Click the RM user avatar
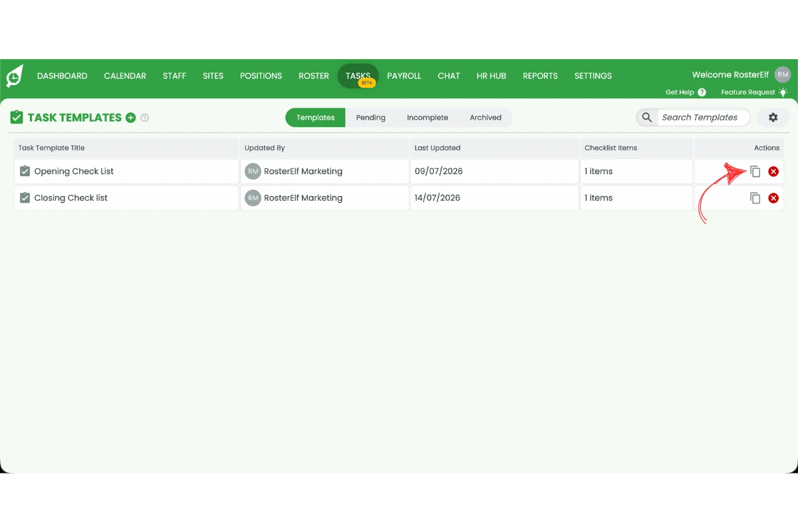 click(x=783, y=75)
